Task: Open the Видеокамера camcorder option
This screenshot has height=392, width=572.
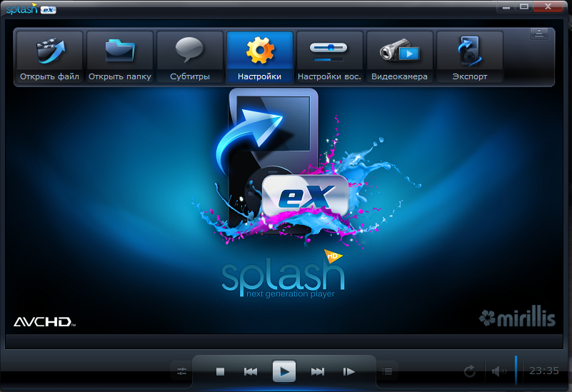Action: click(x=400, y=57)
